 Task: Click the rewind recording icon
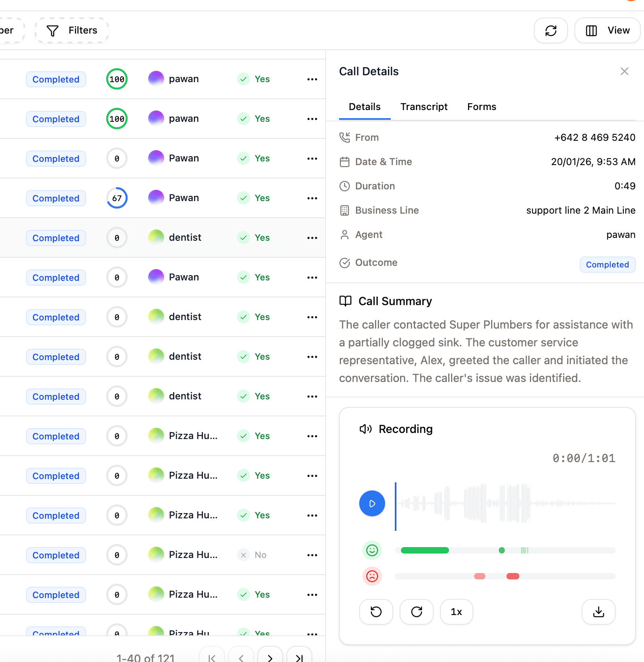click(376, 612)
